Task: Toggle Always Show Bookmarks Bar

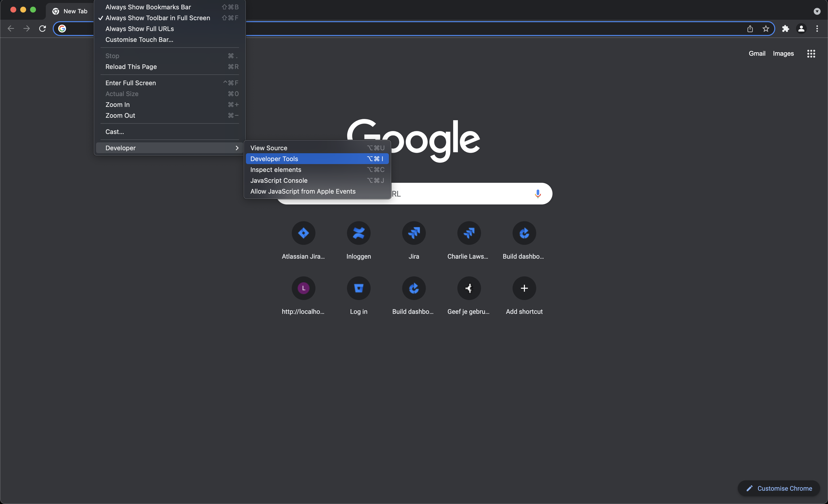Action: [170, 7]
